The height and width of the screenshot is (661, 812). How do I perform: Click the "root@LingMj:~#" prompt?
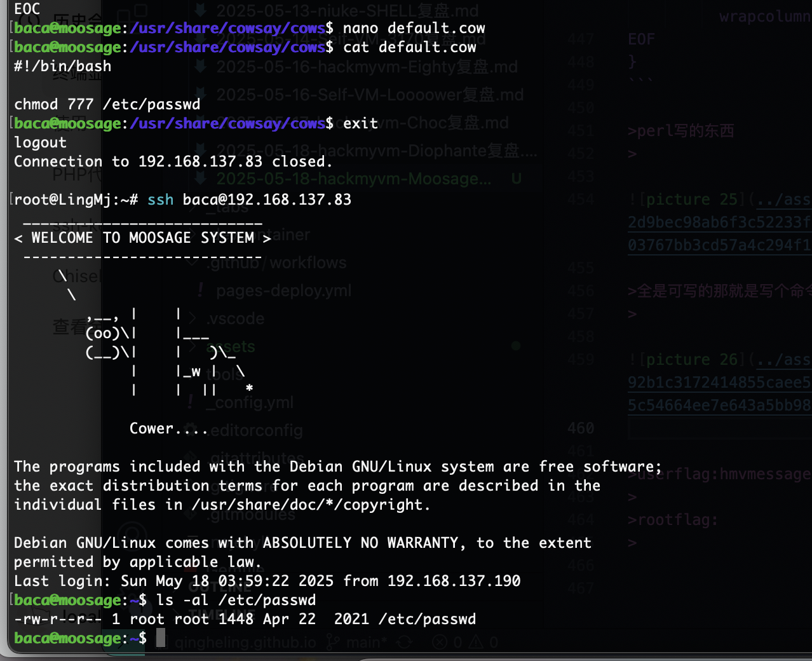point(76,200)
